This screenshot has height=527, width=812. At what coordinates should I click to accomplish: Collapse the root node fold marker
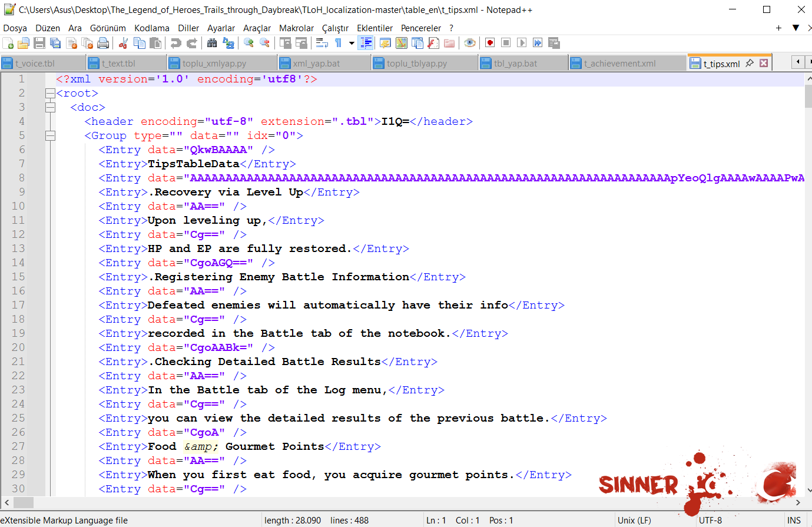coord(50,93)
